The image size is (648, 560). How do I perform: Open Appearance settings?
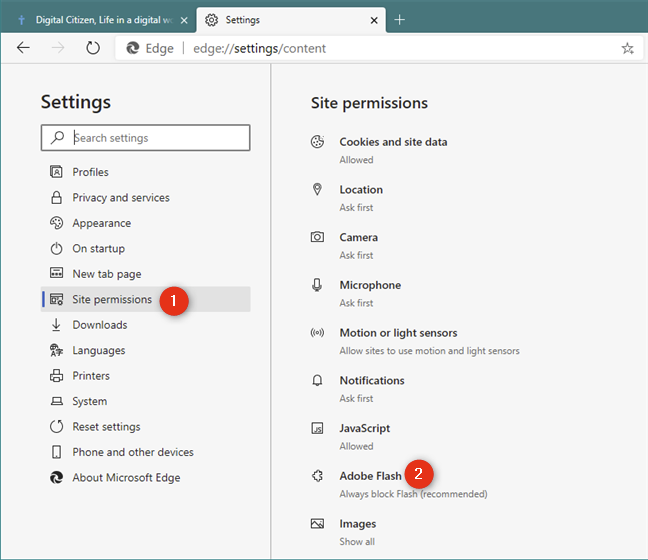(x=102, y=223)
